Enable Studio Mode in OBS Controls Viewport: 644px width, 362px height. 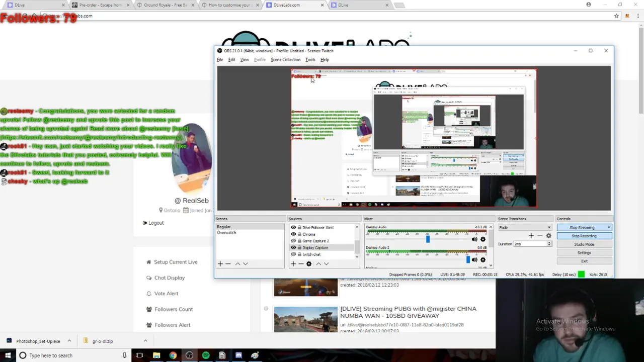pyautogui.click(x=584, y=244)
